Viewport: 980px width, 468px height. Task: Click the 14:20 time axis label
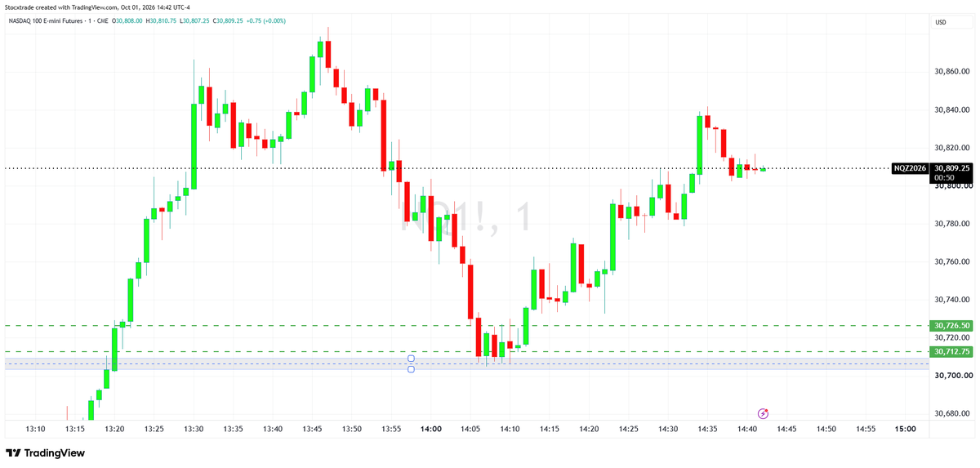(x=589, y=429)
